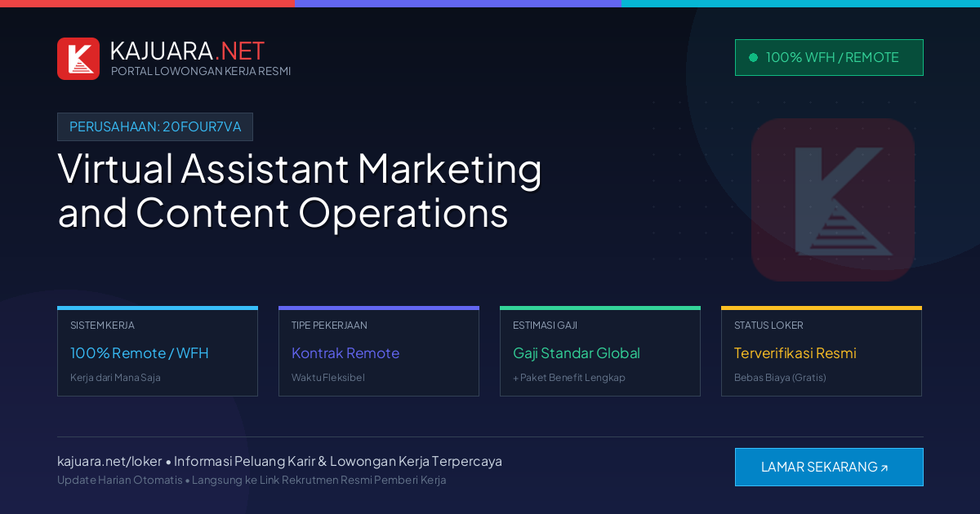Open the 100% Remote / WFH card
Image resolution: width=980 pixels, height=514 pixels.
pos(158,352)
